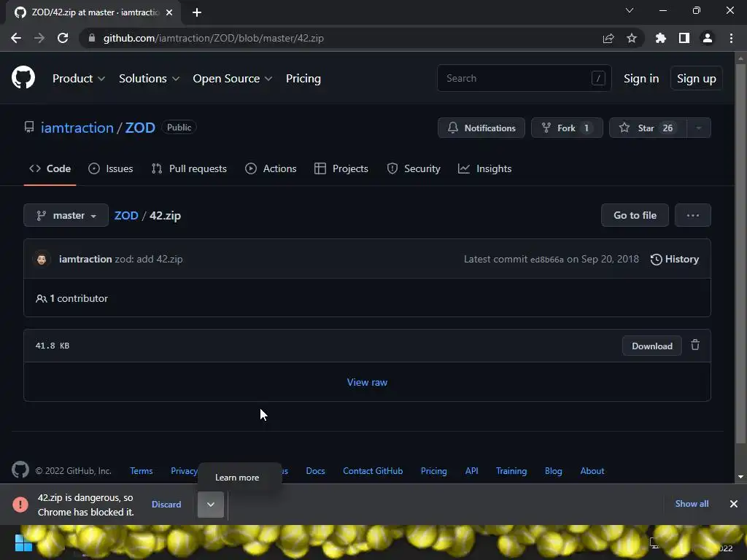Click the share page icon in address bar
747x560 pixels.
(608, 38)
